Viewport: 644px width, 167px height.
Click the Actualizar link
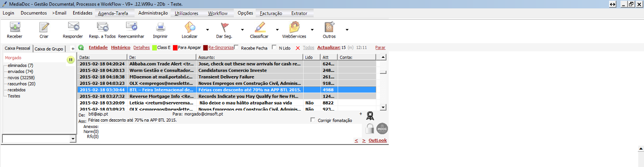coord(328,47)
